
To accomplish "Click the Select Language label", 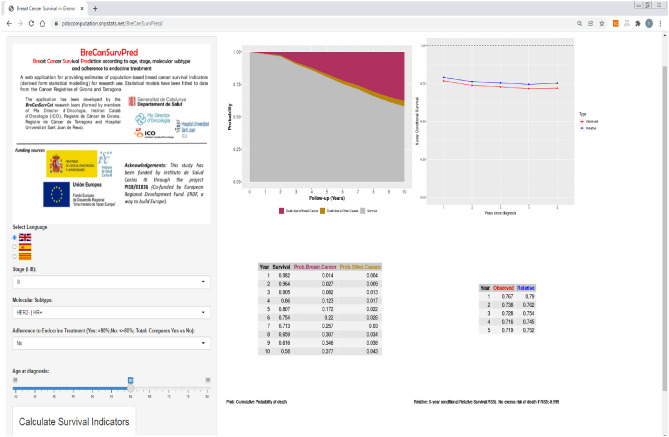I will (30, 227).
